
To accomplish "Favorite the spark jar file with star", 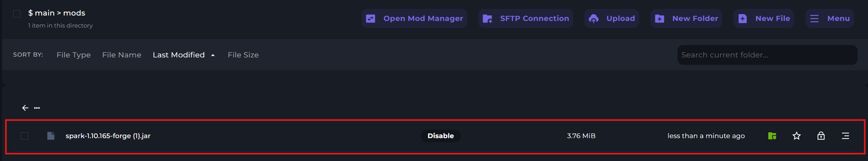I will tap(796, 136).
